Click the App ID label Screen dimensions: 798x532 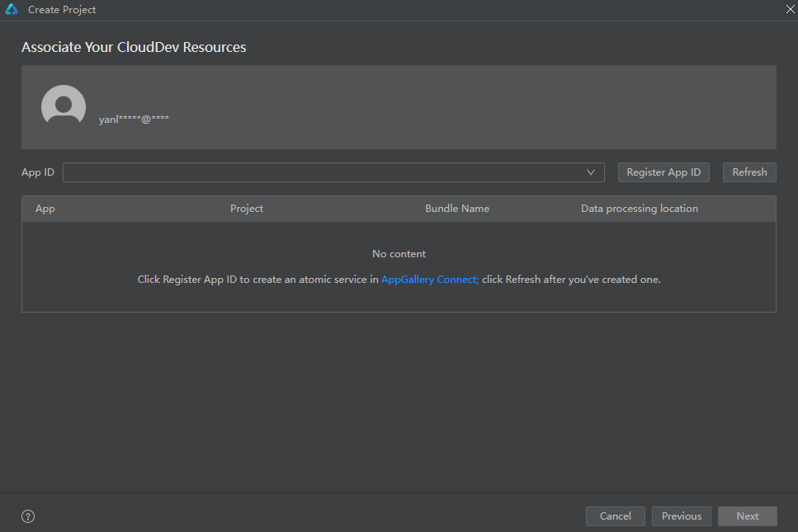(x=38, y=172)
